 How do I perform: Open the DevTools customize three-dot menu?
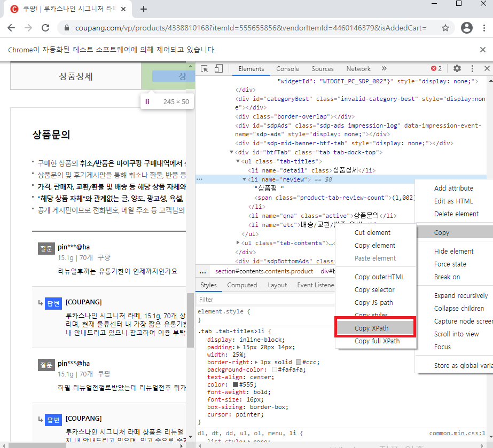[472, 68]
